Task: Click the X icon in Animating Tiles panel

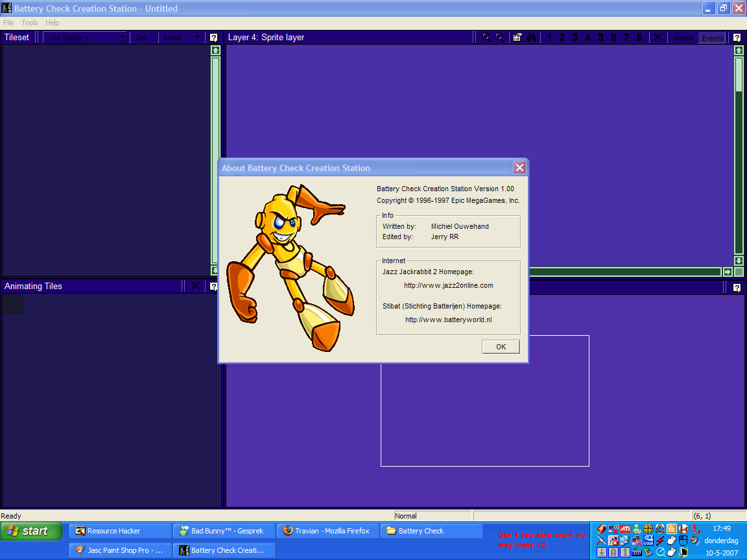Action: pos(195,286)
